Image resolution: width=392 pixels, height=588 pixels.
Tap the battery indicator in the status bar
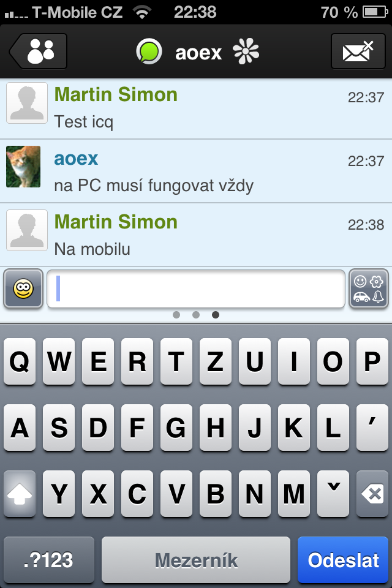tap(375, 12)
